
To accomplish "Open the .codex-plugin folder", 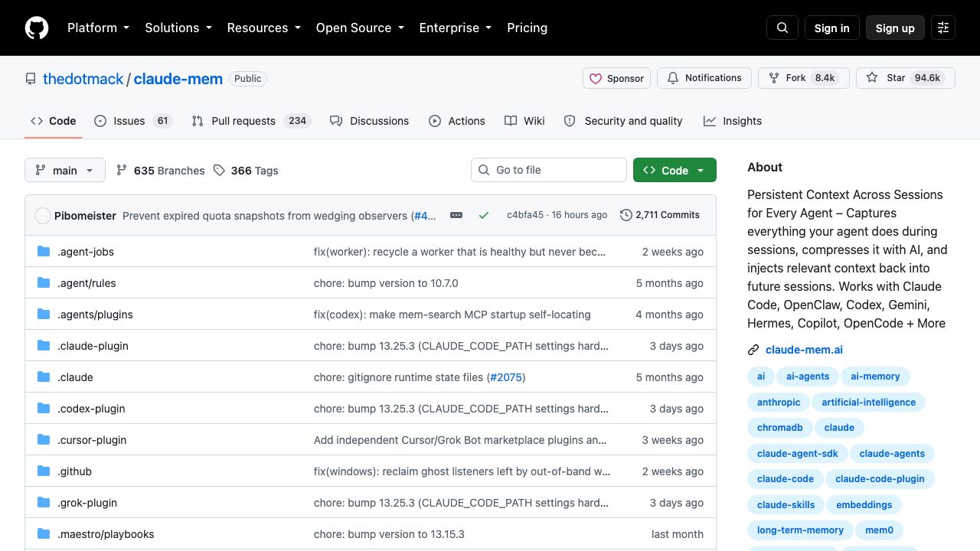I will pos(91,409).
